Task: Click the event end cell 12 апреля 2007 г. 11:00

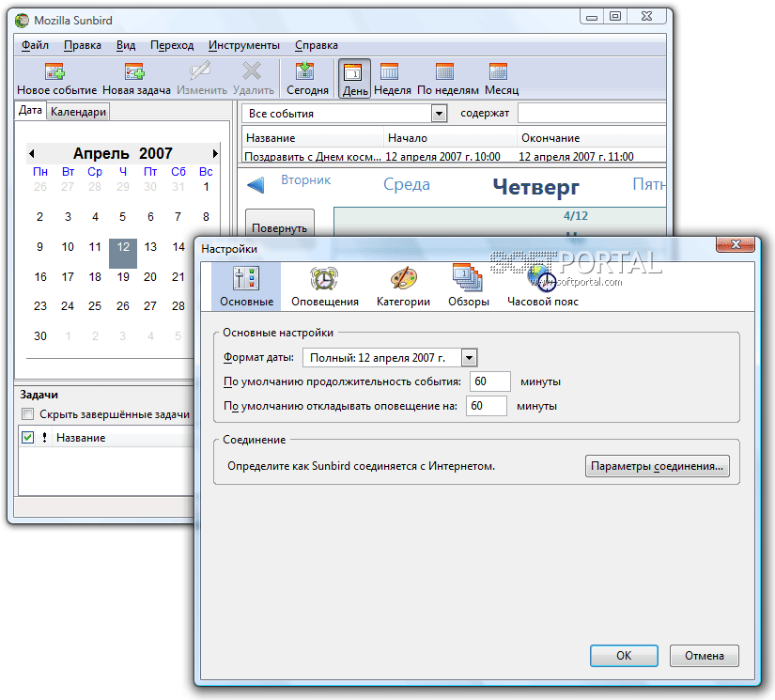Action: tap(576, 157)
